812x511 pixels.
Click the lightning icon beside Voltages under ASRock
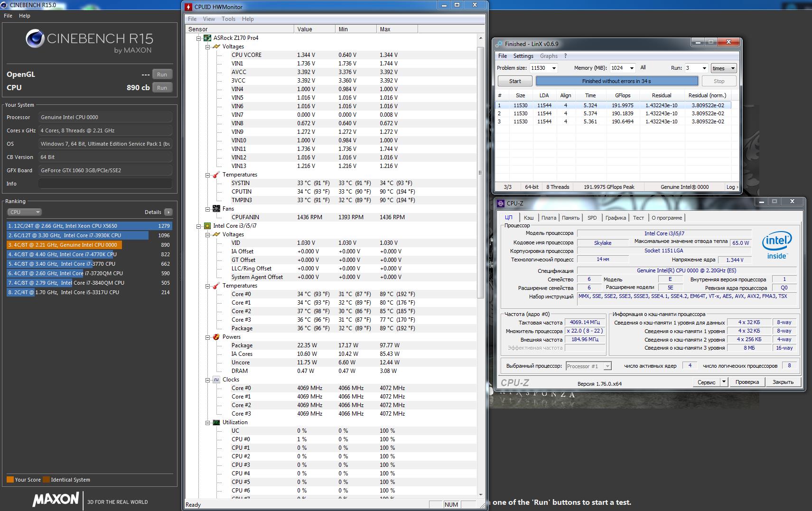pyautogui.click(x=216, y=46)
